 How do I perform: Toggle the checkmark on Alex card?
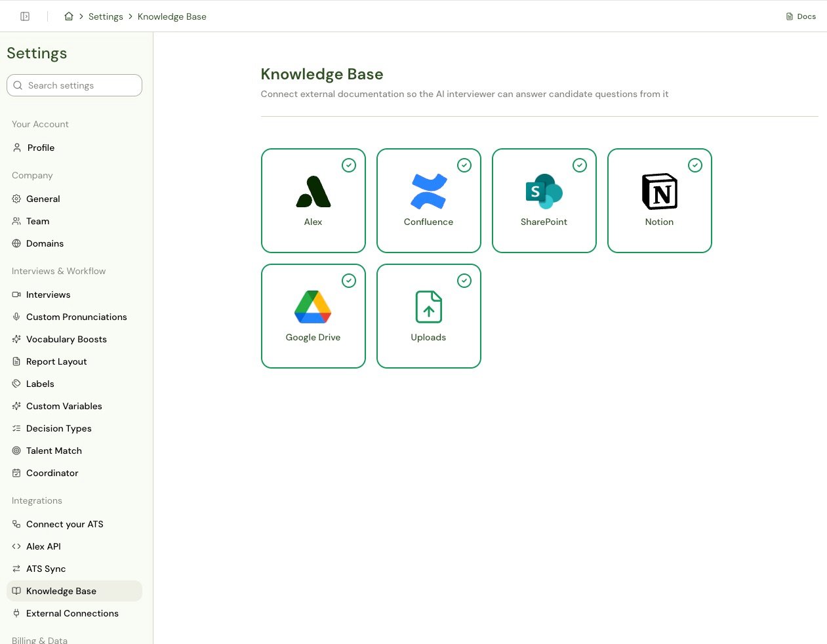tap(349, 165)
